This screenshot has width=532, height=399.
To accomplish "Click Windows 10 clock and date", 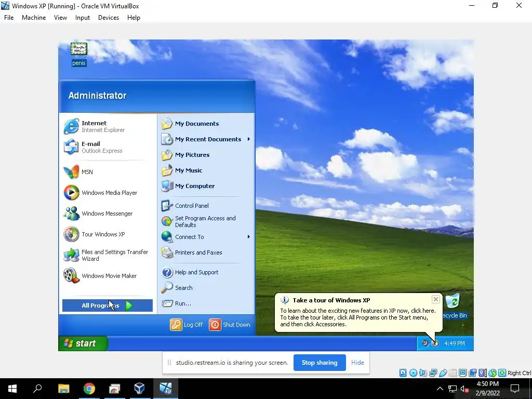I will [487, 389].
